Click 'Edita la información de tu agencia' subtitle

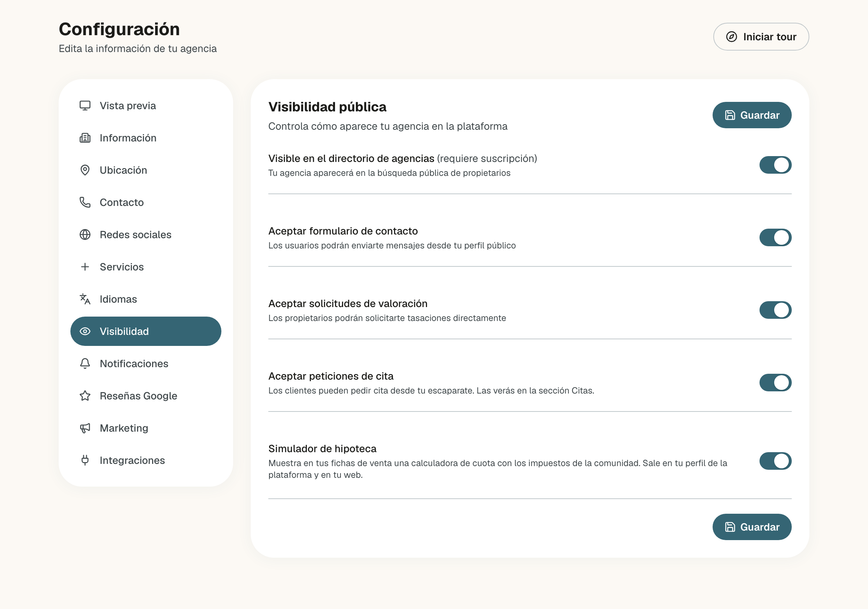(137, 49)
